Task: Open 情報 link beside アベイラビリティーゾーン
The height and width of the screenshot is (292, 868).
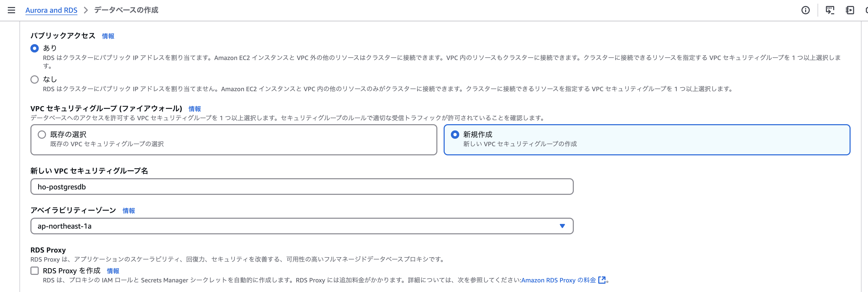Action: (x=128, y=210)
